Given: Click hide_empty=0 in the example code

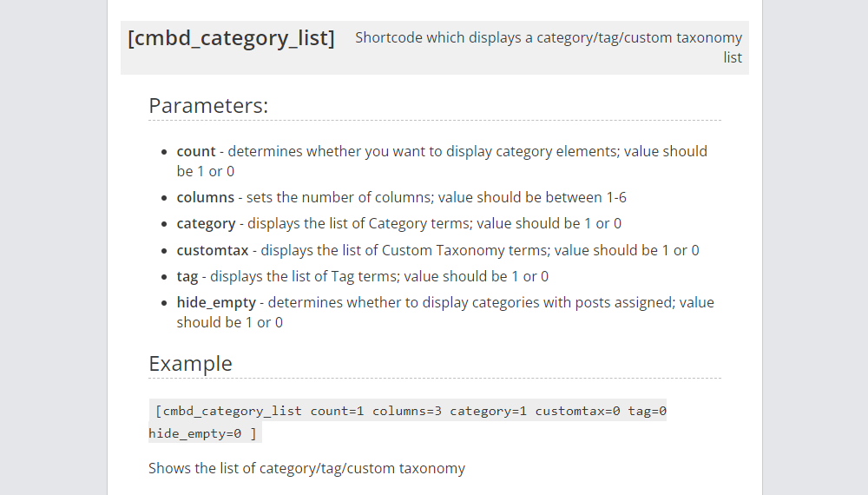Looking at the screenshot, I should [x=194, y=433].
